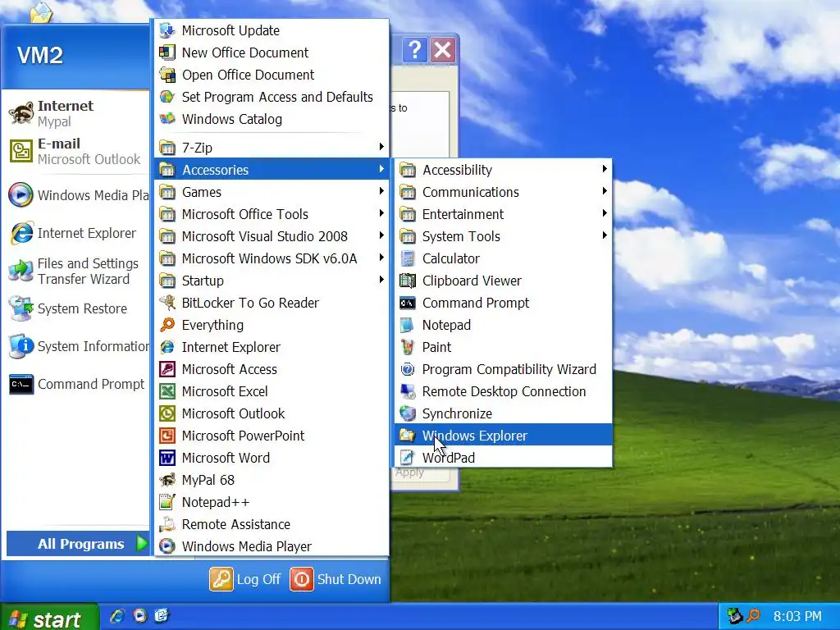Click the Shut Down button
840x630 pixels.
336,579
